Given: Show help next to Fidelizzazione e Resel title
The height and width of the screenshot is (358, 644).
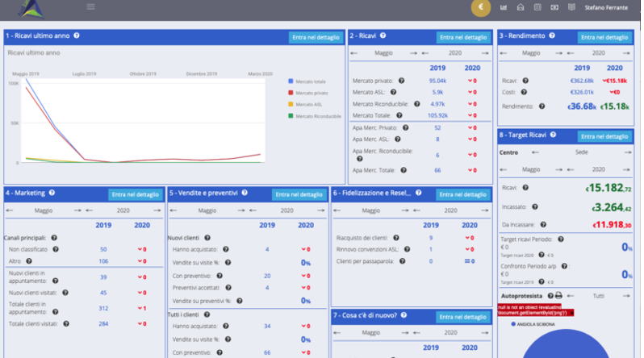Looking at the screenshot, I should coord(419,193).
